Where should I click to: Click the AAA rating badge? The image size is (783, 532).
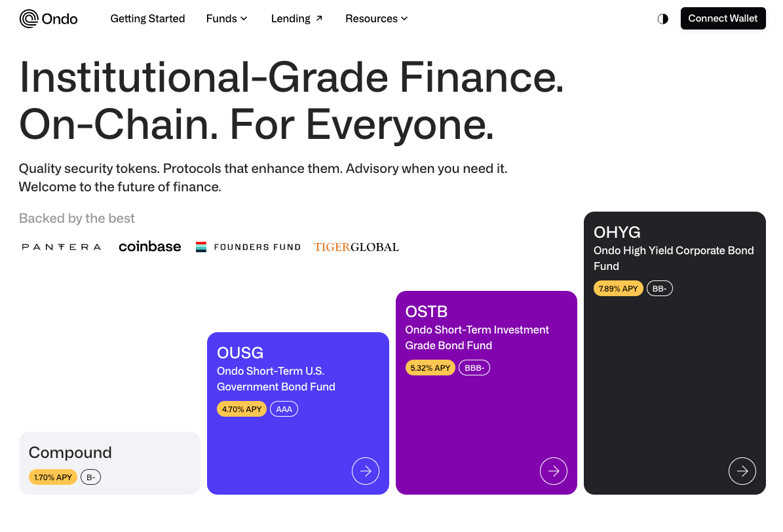(x=284, y=409)
